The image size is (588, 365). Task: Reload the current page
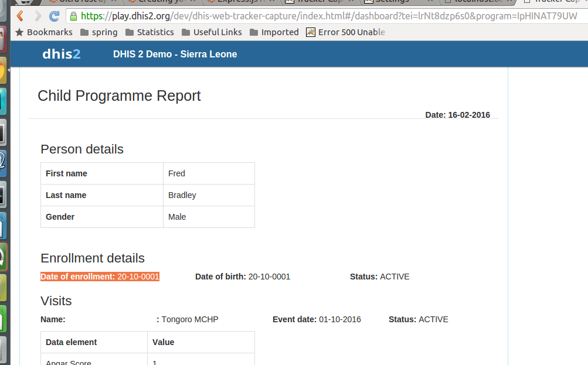coord(55,16)
